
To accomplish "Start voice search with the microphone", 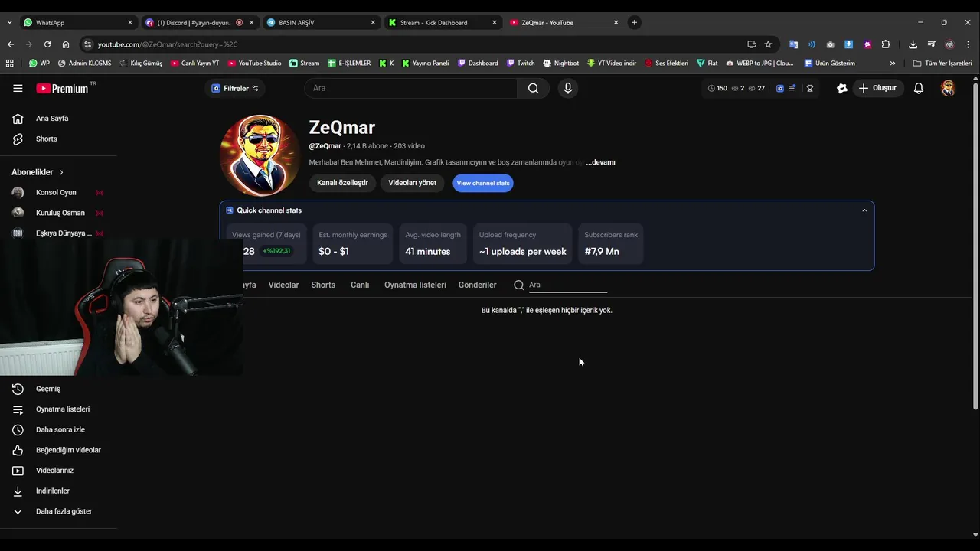I will click(x=567, y=88).
